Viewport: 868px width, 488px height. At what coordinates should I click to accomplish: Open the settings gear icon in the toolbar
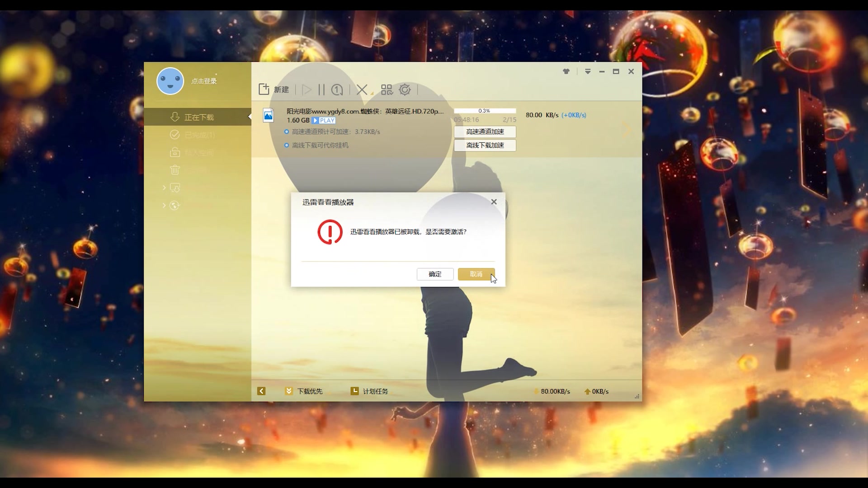pyautogui.click(x=405, y=89)
